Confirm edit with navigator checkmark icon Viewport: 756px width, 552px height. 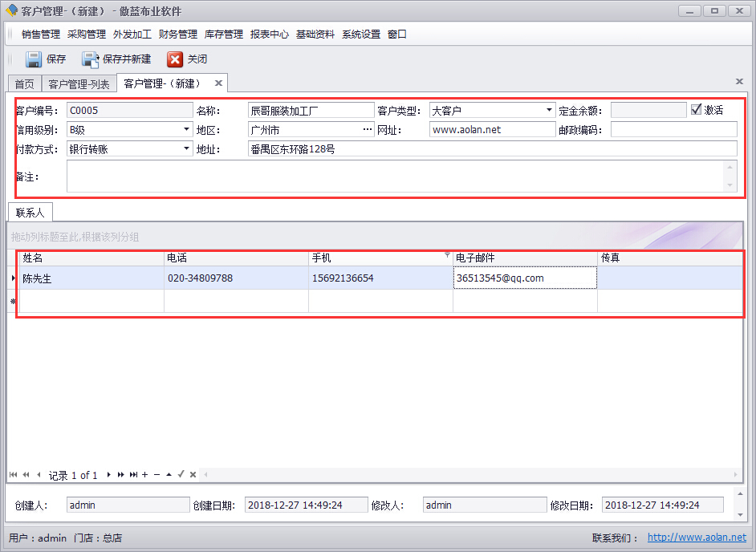click(181, 475)
